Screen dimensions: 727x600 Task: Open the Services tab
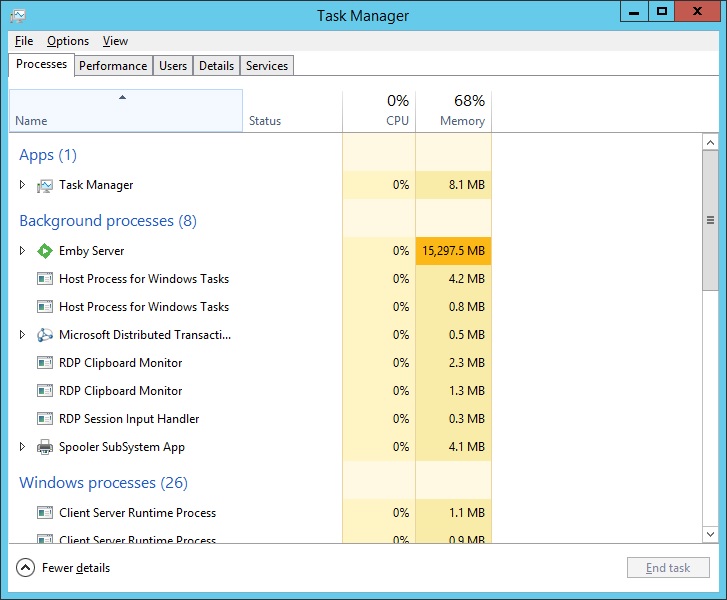tap(267, 66)
